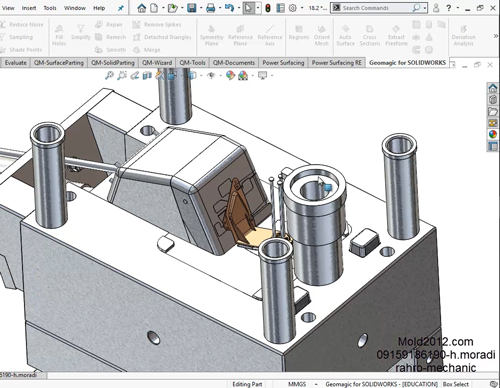Open the Search Commands dropdown arrow
Screen dimensions: 500x388
[x=425, y=8]
